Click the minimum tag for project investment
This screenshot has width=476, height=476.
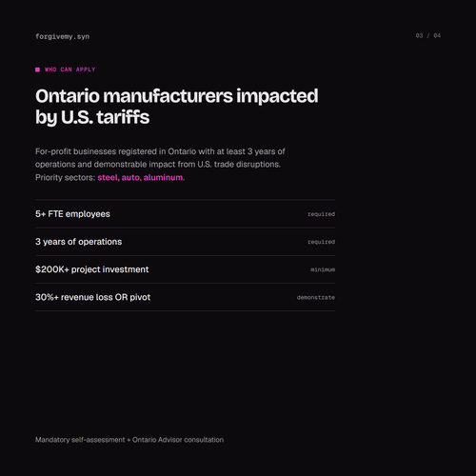tap(323, 269)
